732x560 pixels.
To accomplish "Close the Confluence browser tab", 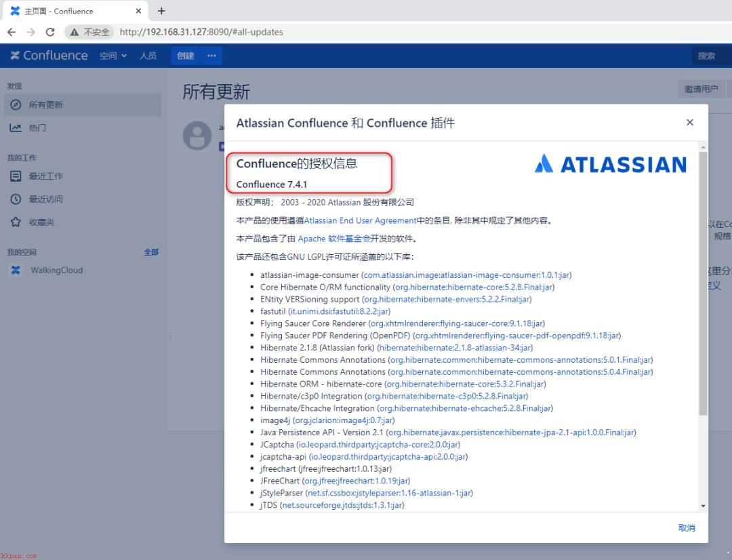I will (139, 11).
